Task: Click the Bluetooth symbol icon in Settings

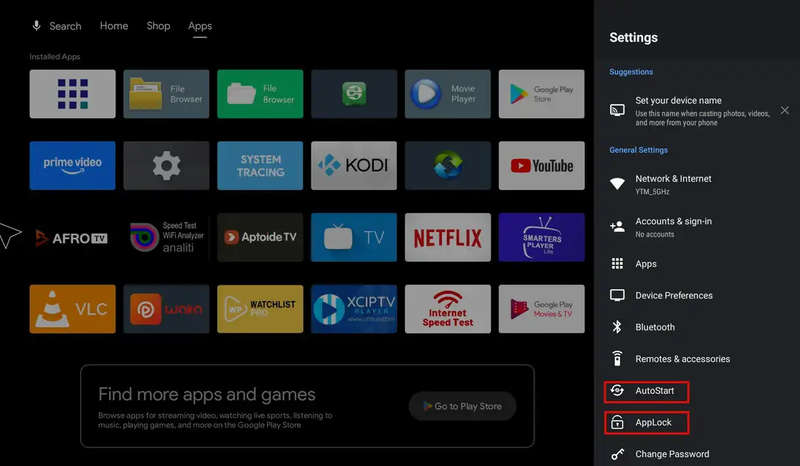Action: coord(617,327)
